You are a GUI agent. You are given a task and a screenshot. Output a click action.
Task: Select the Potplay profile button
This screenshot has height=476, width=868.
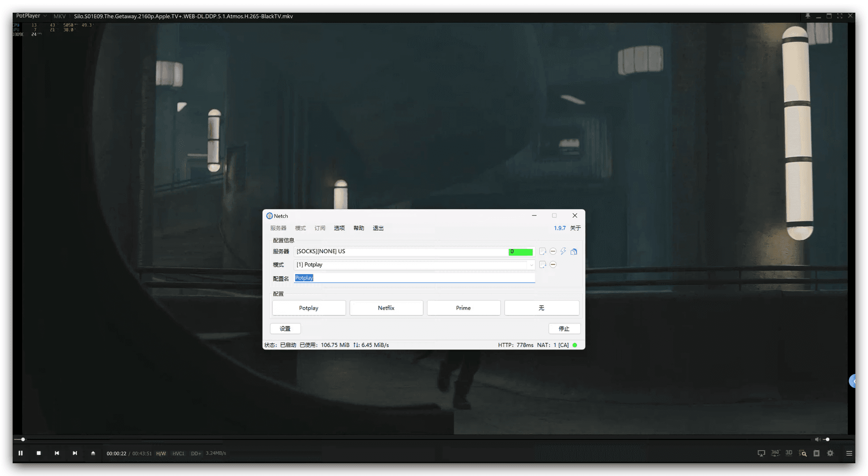[309, 308]
